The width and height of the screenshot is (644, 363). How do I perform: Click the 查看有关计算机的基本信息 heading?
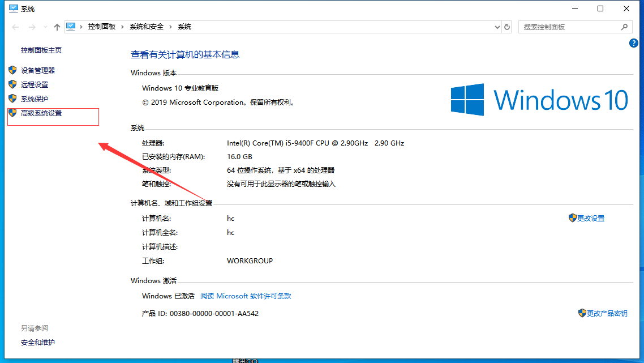(185, 55)
